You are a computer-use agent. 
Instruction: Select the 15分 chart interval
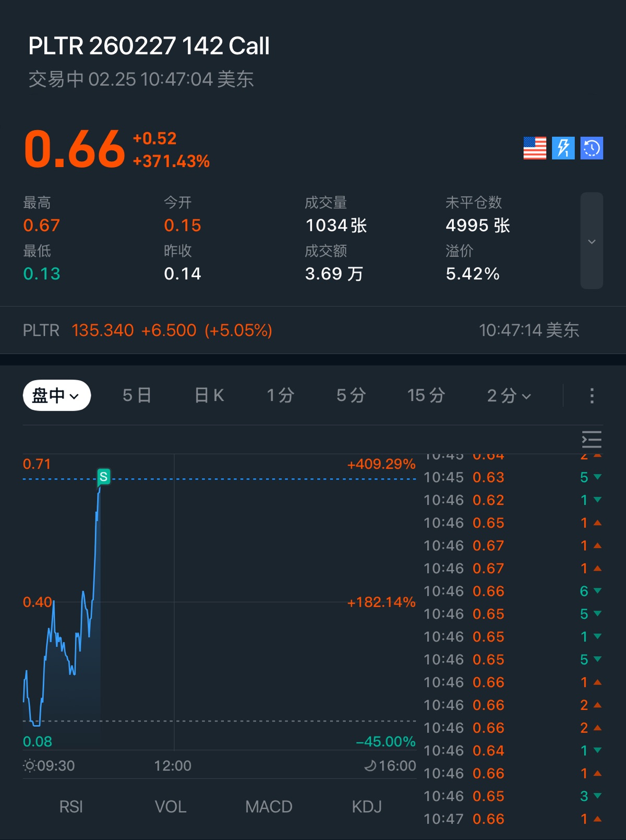point(426,396)
